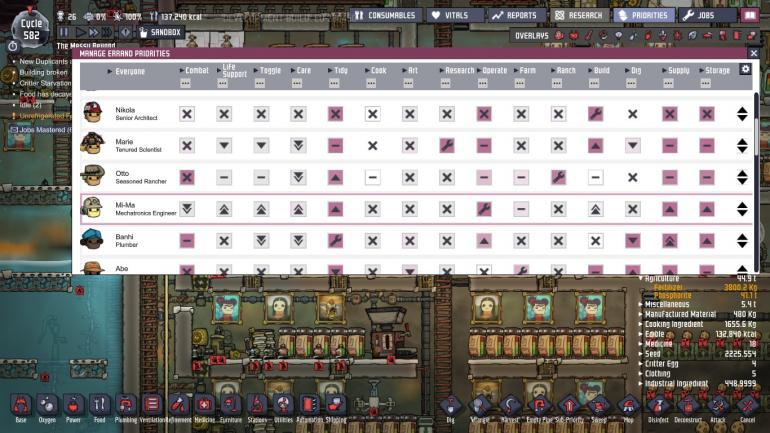770x433 pixels.
Task: Select the Harvest tool
Action: coord(510,408)
